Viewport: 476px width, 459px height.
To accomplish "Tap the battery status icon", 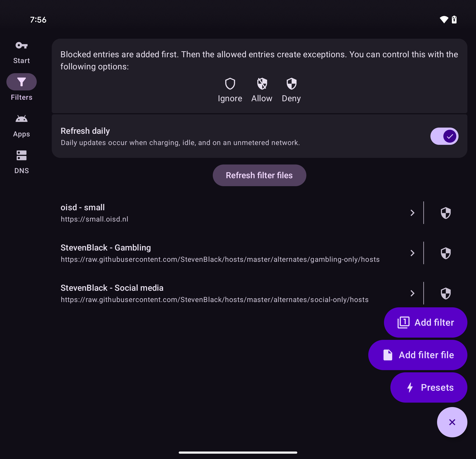I will 454,20.
